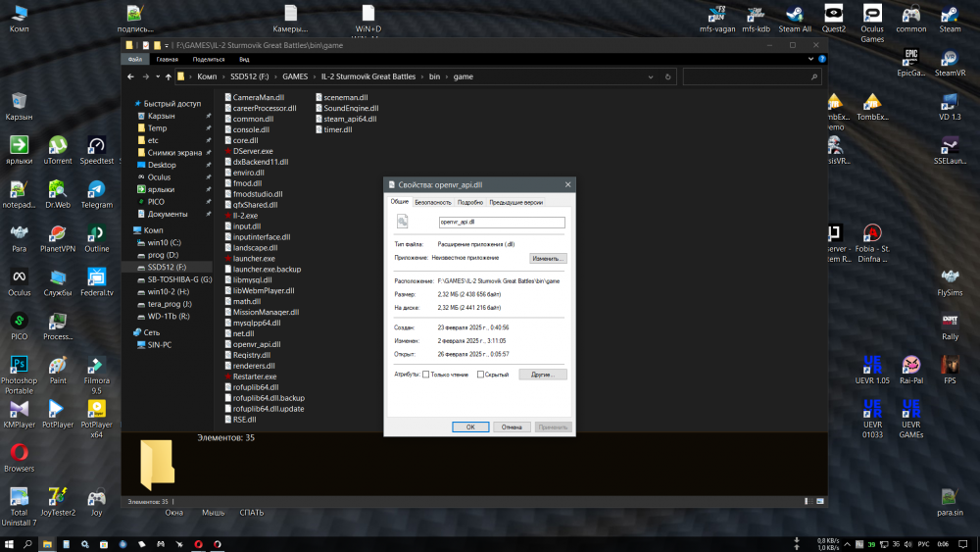Click the Back arrow in Explorer
980x552 pixels.
[131, 76]
